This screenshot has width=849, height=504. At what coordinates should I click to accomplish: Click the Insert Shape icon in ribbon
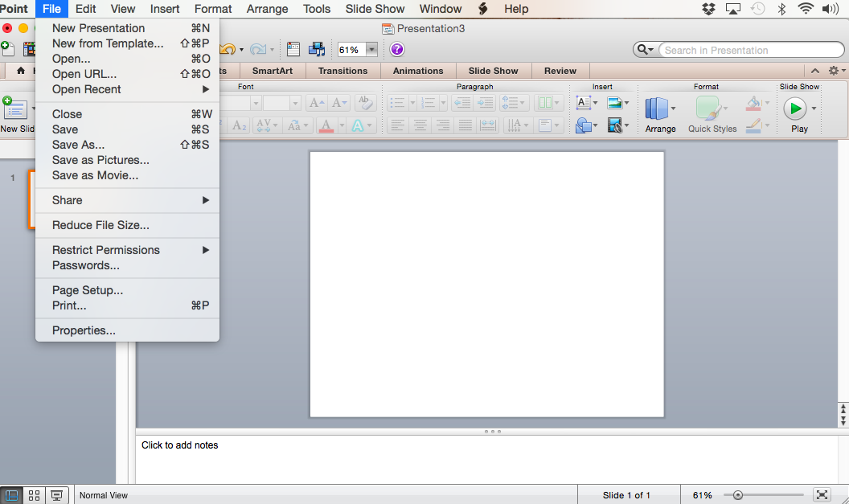[x=583, y=125]
